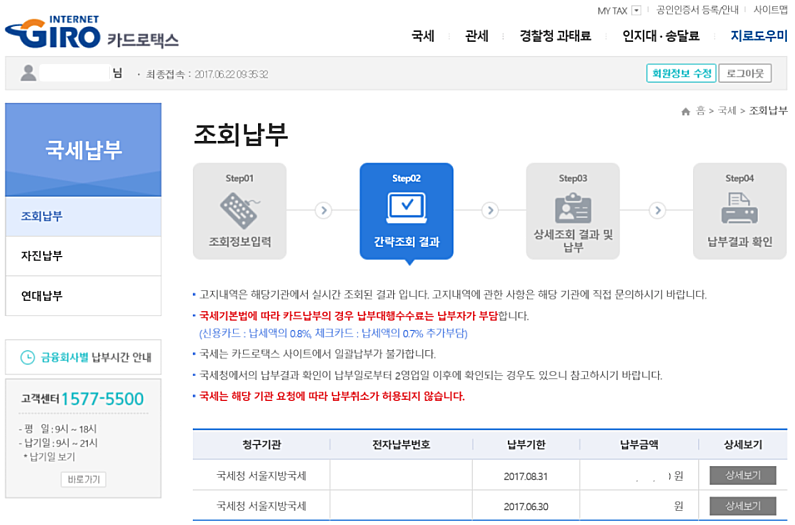Screen dimensions: 795x525
Task: Click arrow between Step01 and Step02
Action: pos(323,210)
